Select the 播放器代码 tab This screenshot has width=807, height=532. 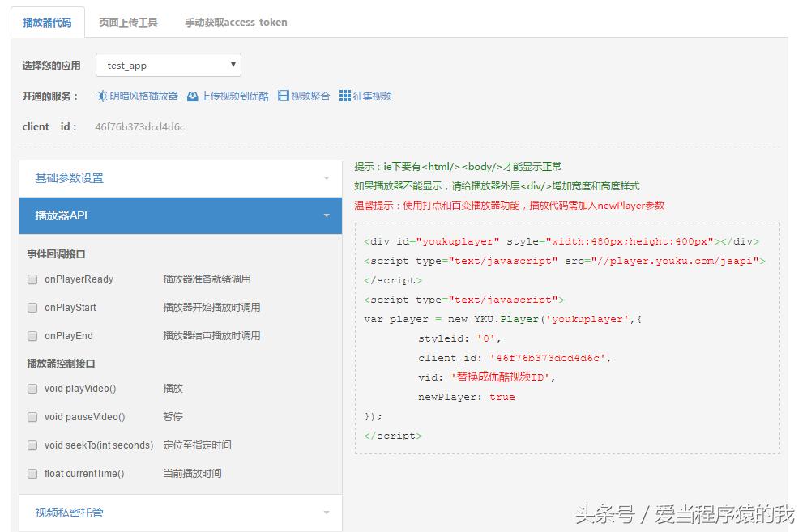[x=46, y=22]
